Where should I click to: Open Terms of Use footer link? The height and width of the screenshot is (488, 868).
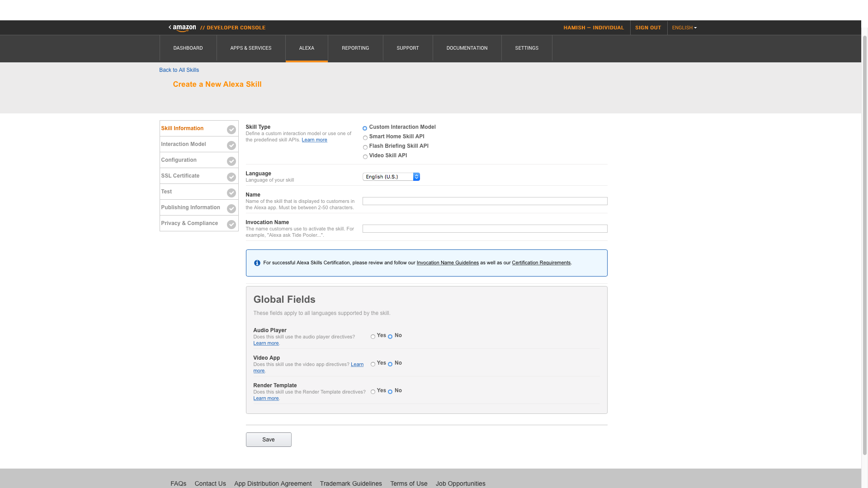pyautogui.click(x=409, y=483)
